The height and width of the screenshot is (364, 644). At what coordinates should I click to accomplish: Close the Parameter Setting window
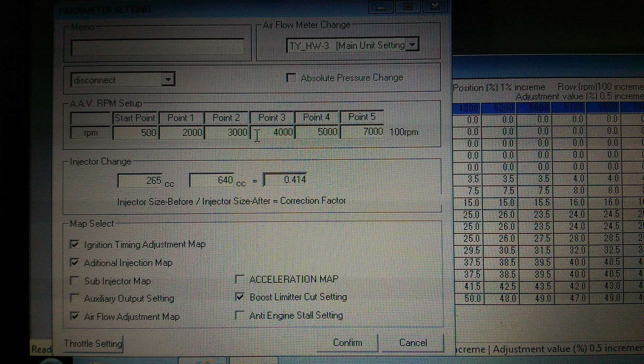click(x=435, y=7)
